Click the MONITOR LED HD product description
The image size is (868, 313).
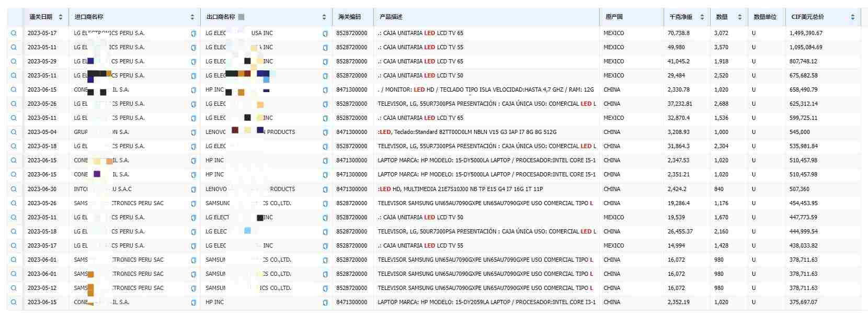(486, 90)
